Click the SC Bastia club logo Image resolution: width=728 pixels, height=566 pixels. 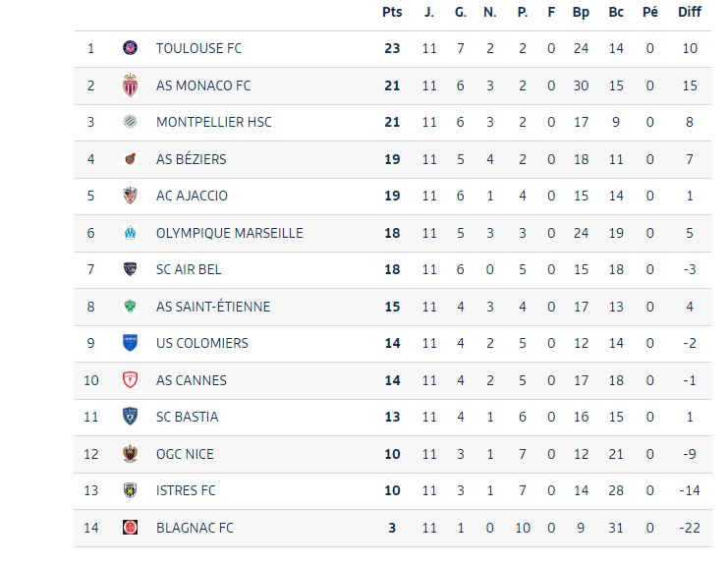[131, 417]
